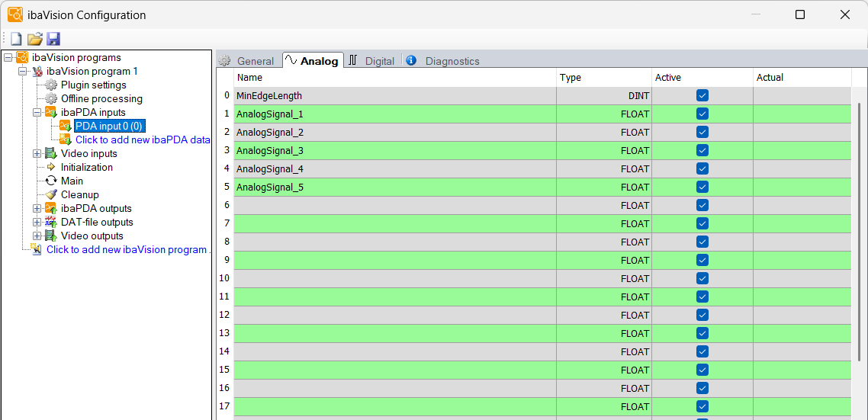868x420 pixels.
Task: Toggle Active checkbox in row 6
Action: 702,205
